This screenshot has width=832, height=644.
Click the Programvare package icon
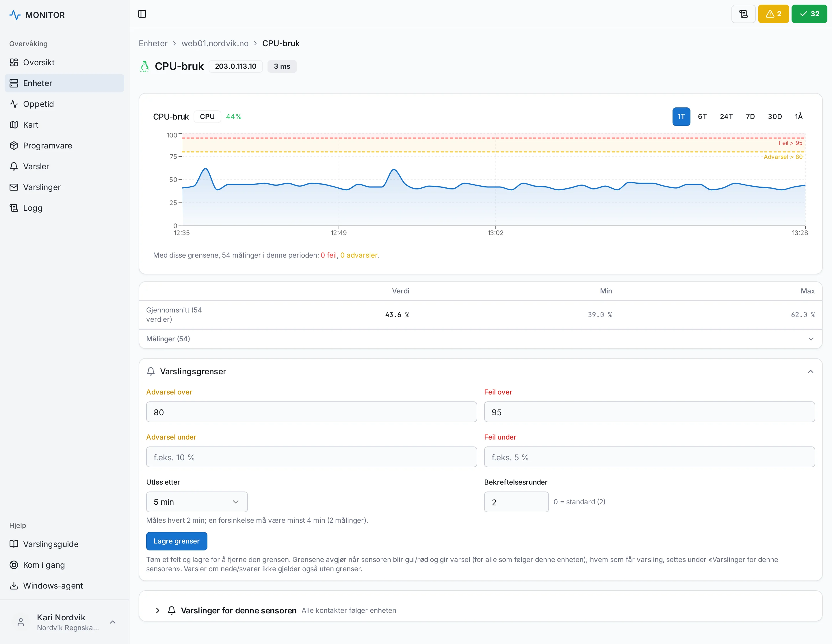(x=14, y=146)
